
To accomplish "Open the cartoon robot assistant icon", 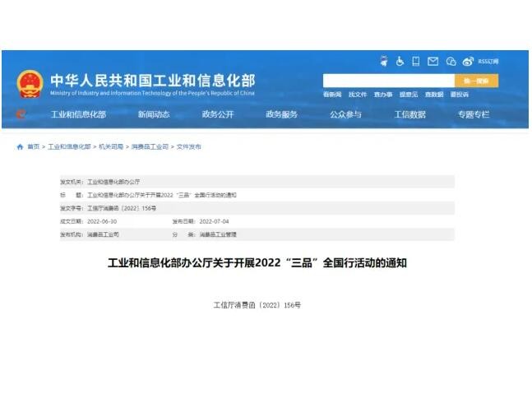I will coord(384,62).
